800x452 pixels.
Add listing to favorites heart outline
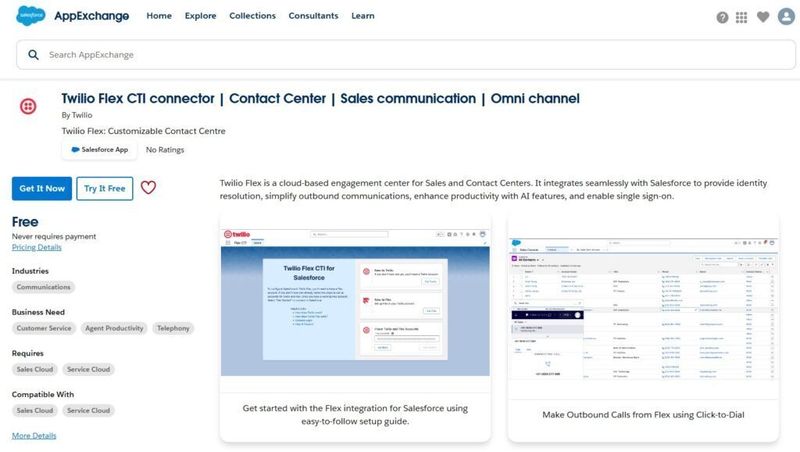tap(148, 188)
